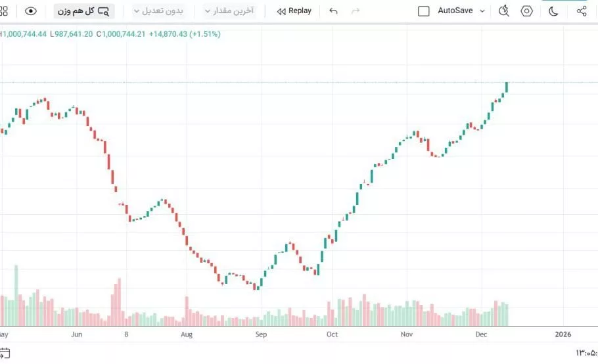Open chart settings hexagon icon
The image size is (598, 364).
click(526, 11)
